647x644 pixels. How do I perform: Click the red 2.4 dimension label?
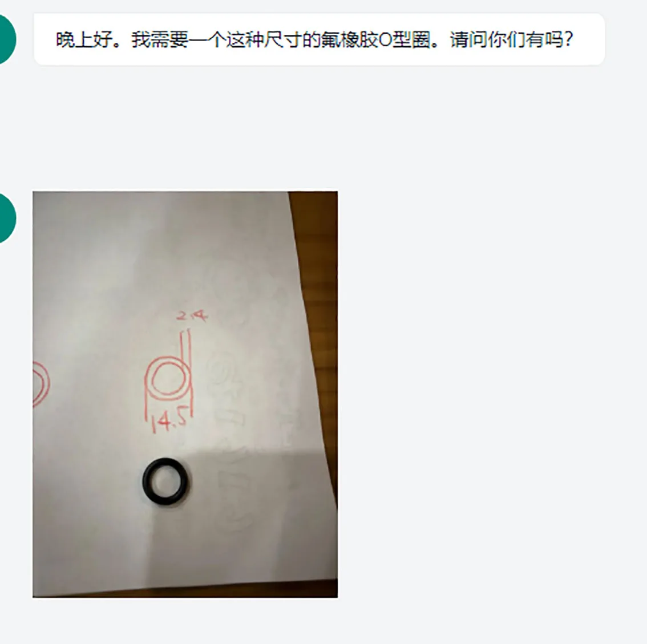coord(192,315)
